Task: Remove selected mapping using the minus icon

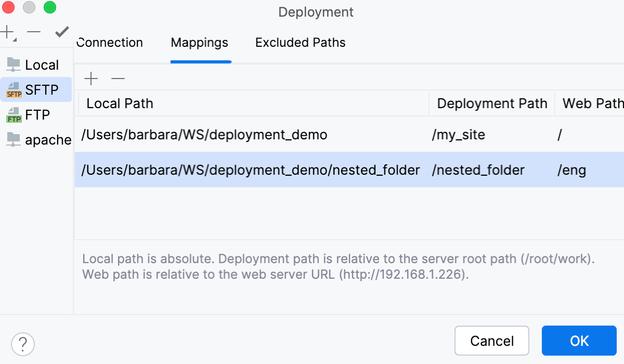Action: [118, 78]
